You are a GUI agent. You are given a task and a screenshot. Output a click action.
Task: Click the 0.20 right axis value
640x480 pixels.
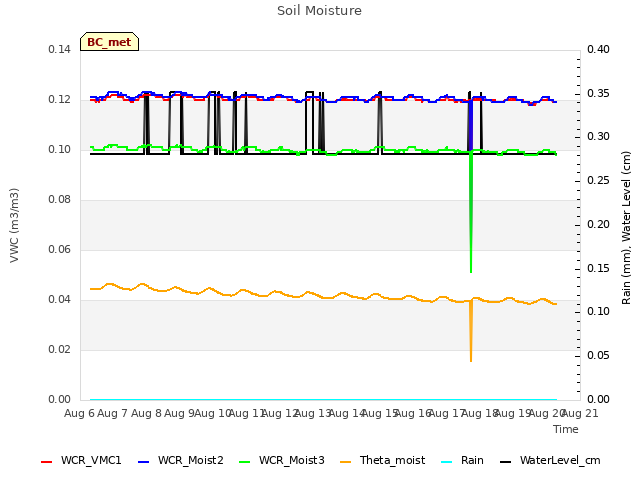pos(598,224)
